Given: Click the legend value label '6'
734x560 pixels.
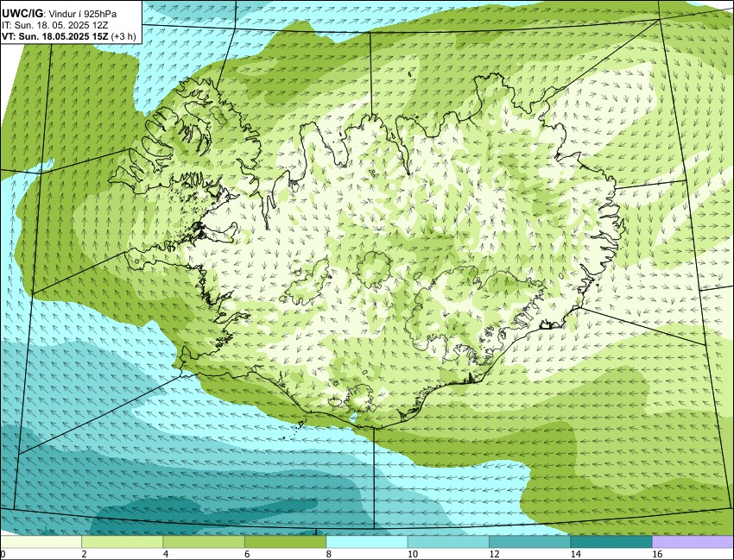Looking at the screenshot, I should click(247, 554).
